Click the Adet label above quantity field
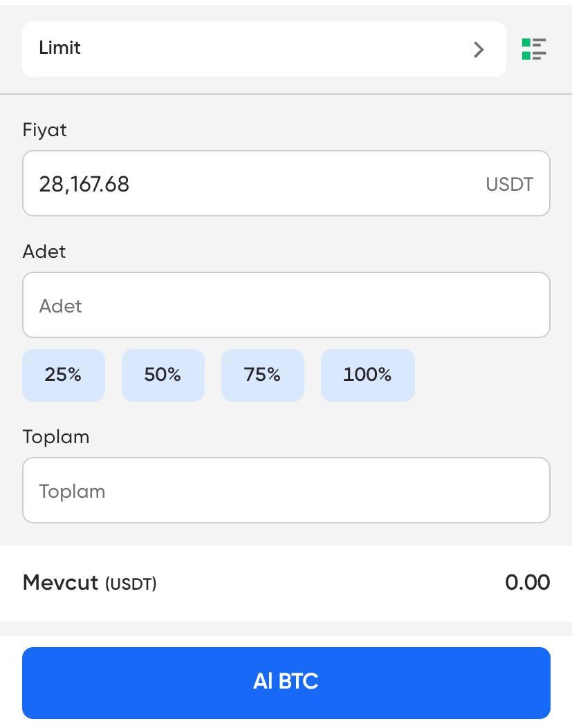Screen dimensions: 572x728 [x=44, y=252]
